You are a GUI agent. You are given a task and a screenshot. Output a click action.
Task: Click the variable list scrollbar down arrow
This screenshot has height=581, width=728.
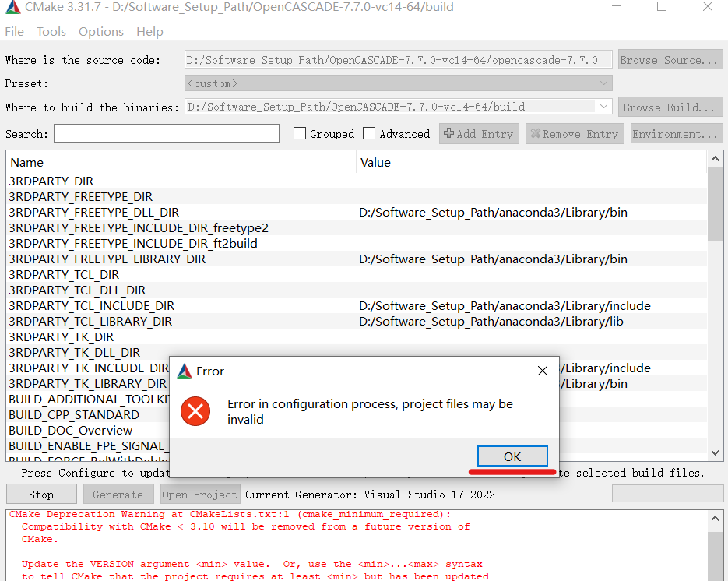715,452
